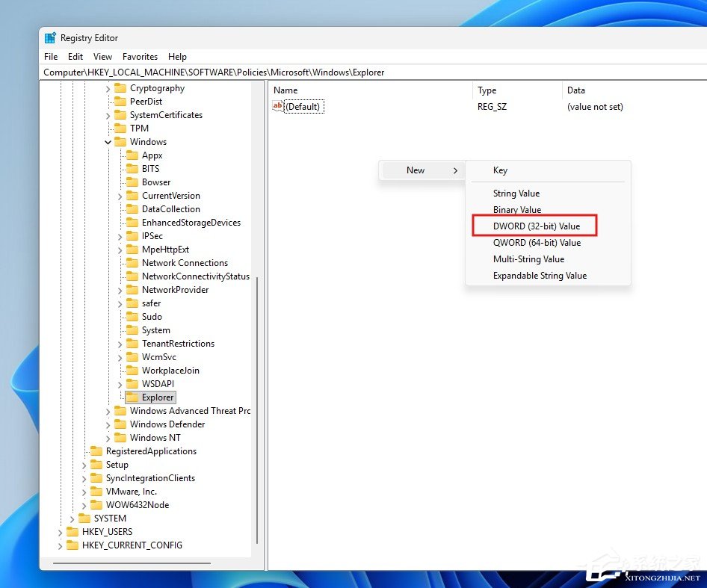Click the tree pane vertical scrollbar
This screenshot has width=707, height=588.
click(257, 410)
